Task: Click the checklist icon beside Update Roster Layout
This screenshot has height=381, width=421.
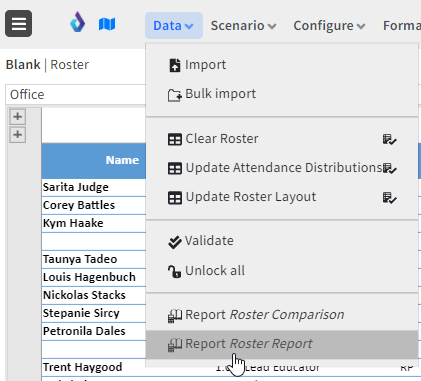Action: pos(389,198)
